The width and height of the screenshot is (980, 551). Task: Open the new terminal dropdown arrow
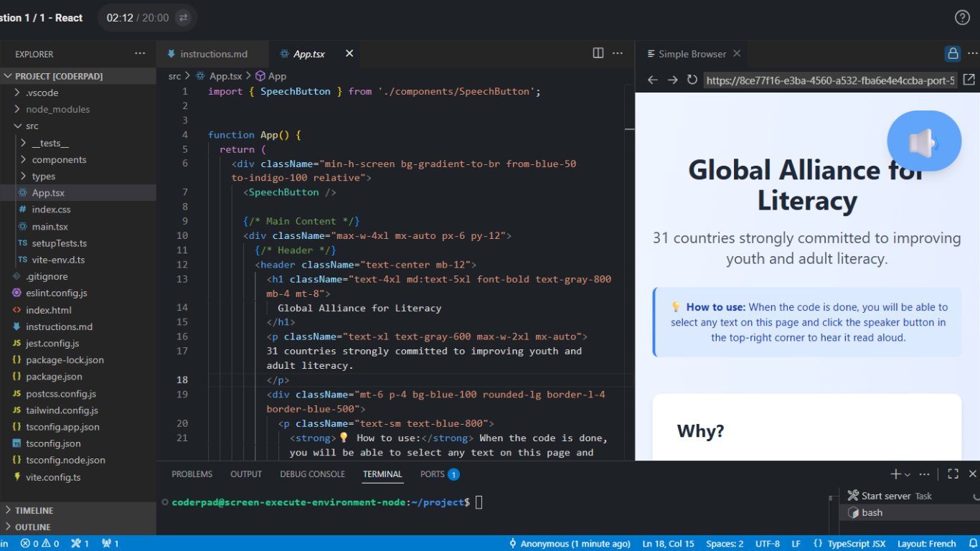[908, 474]
